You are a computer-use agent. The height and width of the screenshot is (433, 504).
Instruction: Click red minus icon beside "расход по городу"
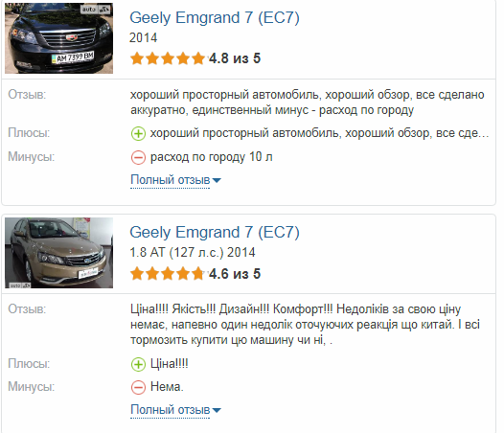click(x=138, y=157)
